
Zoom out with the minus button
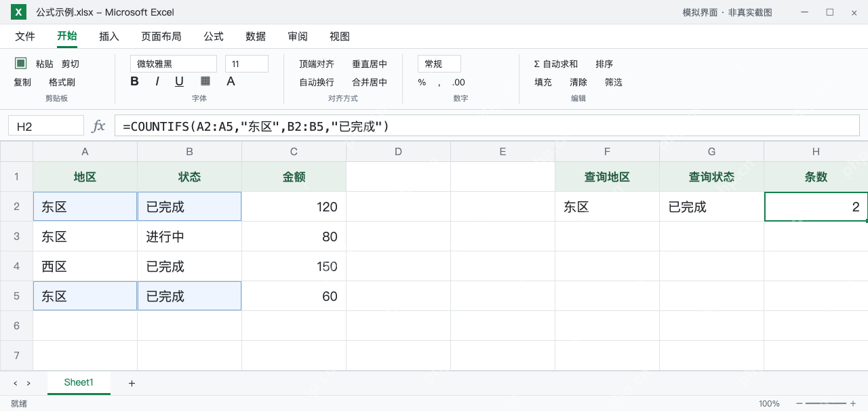pos(800,403)
